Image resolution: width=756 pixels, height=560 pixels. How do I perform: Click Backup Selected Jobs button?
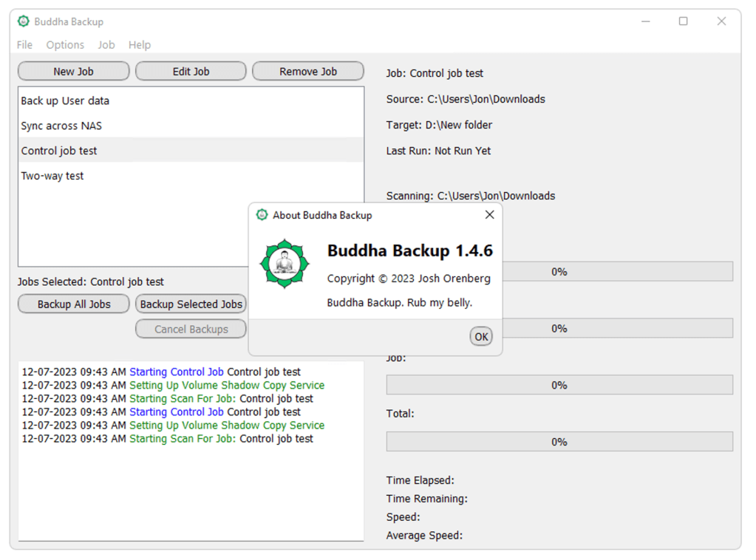pos(191,304)
